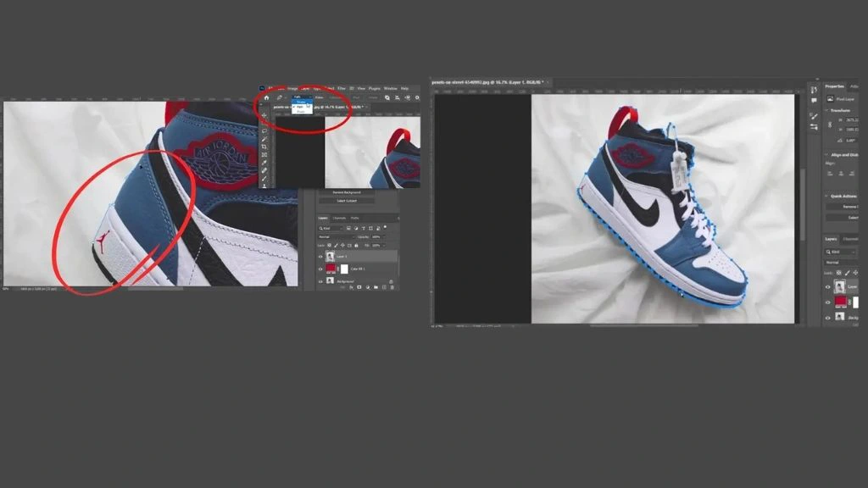This screenshot has width=868, height=488.
Task: Select Healing Brush tool below the Eyedropper
Action: (x=264, y=170)
